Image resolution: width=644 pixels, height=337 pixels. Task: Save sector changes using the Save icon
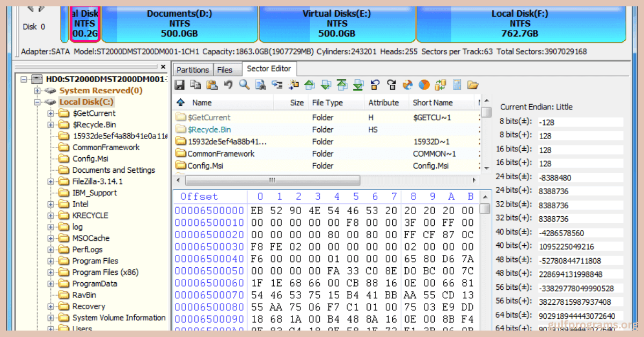[180, 84]
